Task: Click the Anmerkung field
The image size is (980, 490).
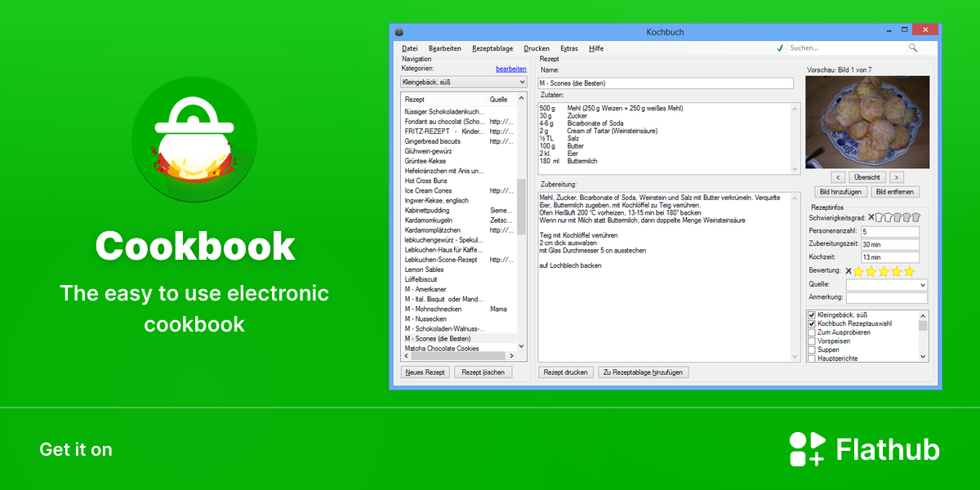Action: [887, 298]
